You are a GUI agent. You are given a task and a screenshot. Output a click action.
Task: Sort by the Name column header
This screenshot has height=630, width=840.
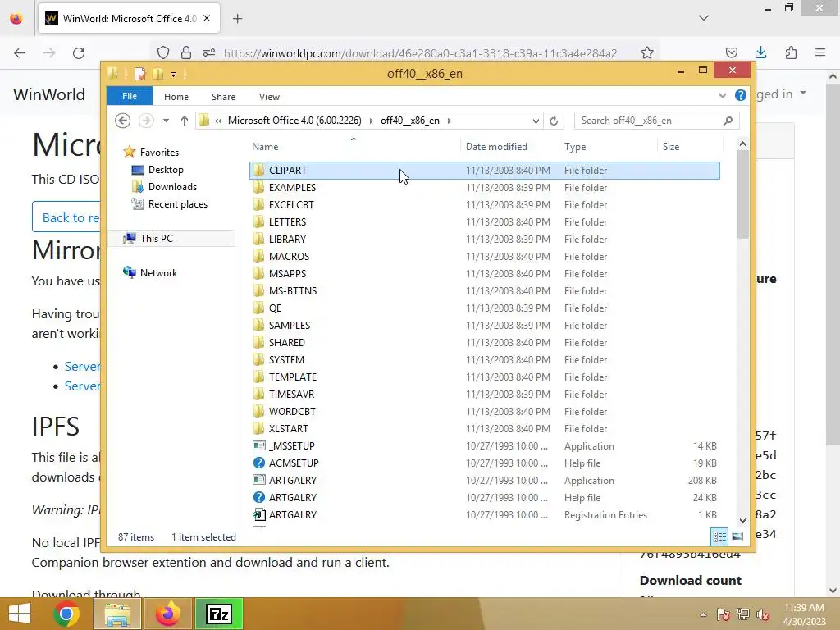355,147
